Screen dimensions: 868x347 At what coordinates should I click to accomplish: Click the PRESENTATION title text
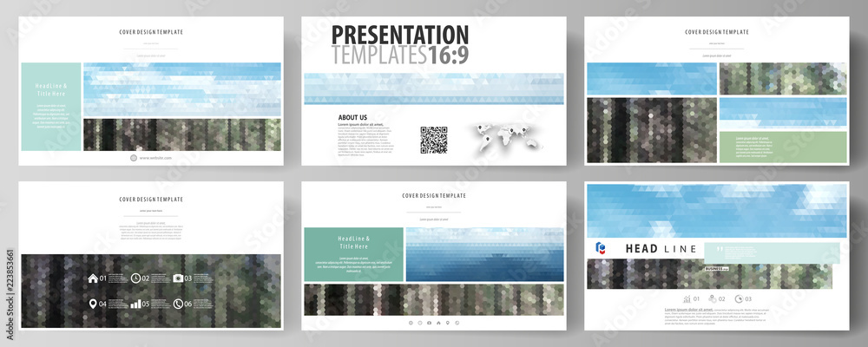click(399, 35)
